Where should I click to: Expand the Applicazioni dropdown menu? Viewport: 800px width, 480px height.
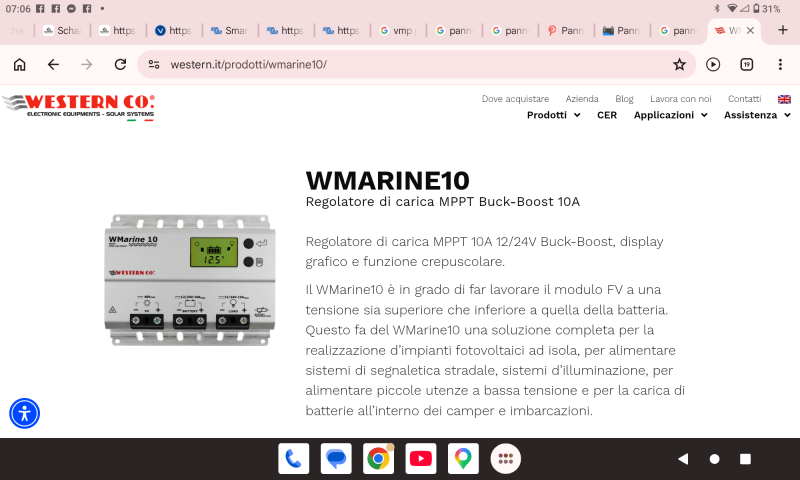tap(670, 115)
